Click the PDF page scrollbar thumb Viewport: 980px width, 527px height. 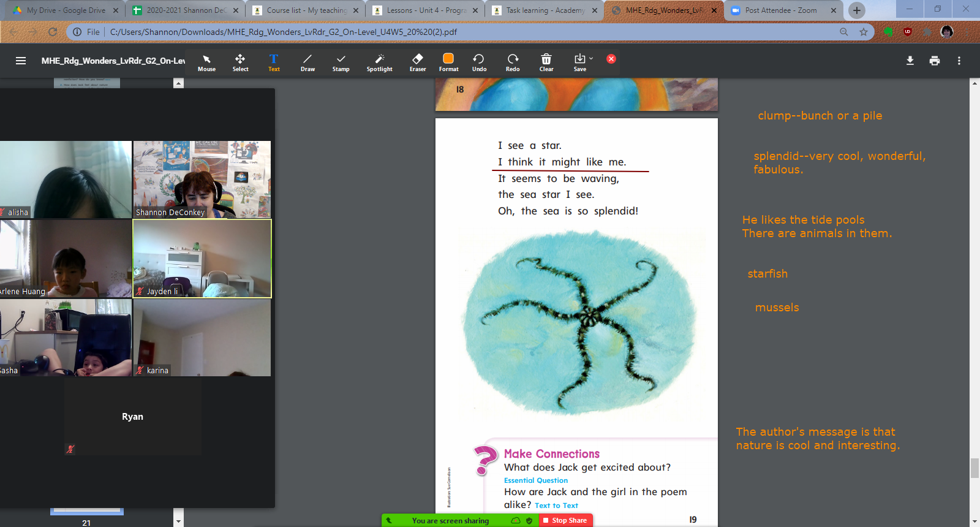[974, 468]
